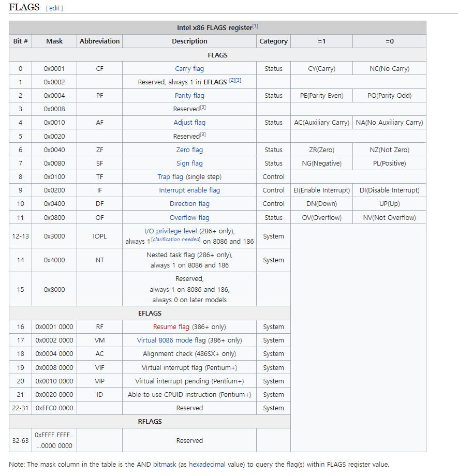Click the ZR(Zero) cell
Screen dimensions: 458x476
pyautogui.click(x=321, y=150)
